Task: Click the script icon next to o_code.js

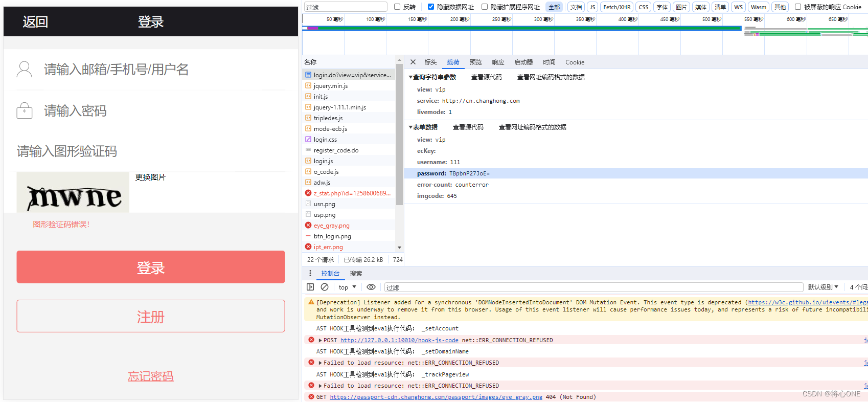Action: pos(308,171)
